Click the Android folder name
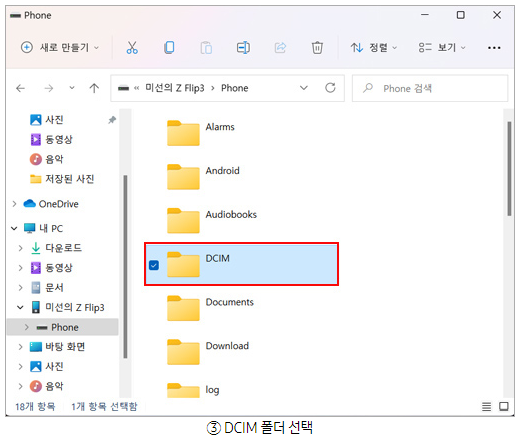Viewport: 519px width, 442px height. point(222,171)
